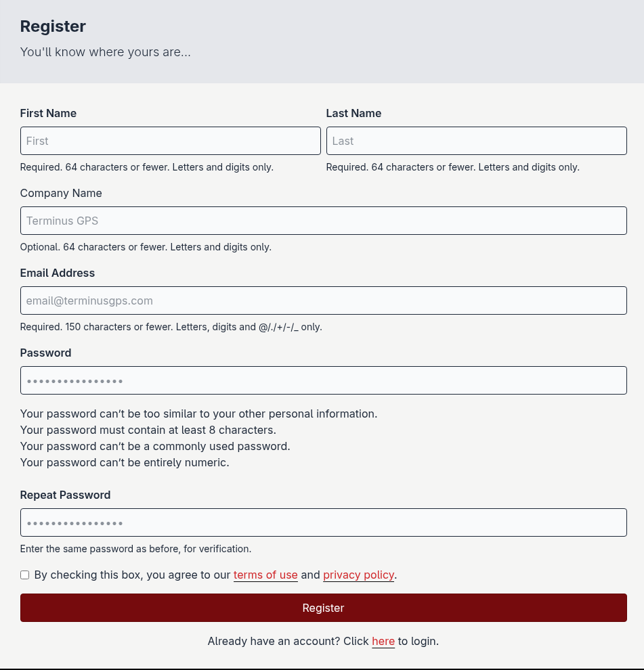Click the Password input field

pos(323,380)
